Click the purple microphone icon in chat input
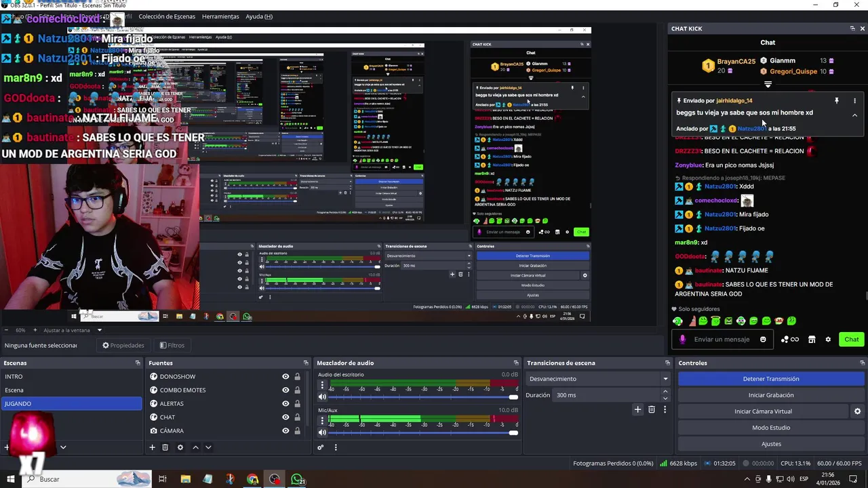Image resolution: width=868 pixels, height=488 pixels. [x=682, y=340]
